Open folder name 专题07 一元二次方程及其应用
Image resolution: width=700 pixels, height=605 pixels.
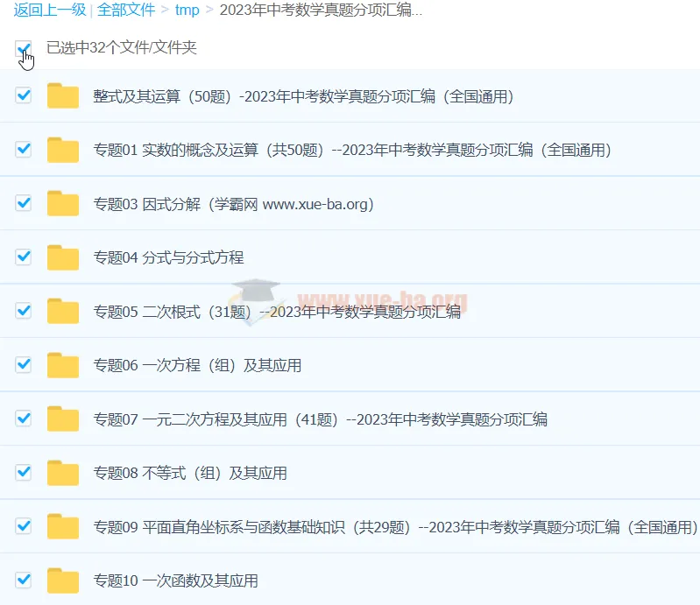pos(320,419)
